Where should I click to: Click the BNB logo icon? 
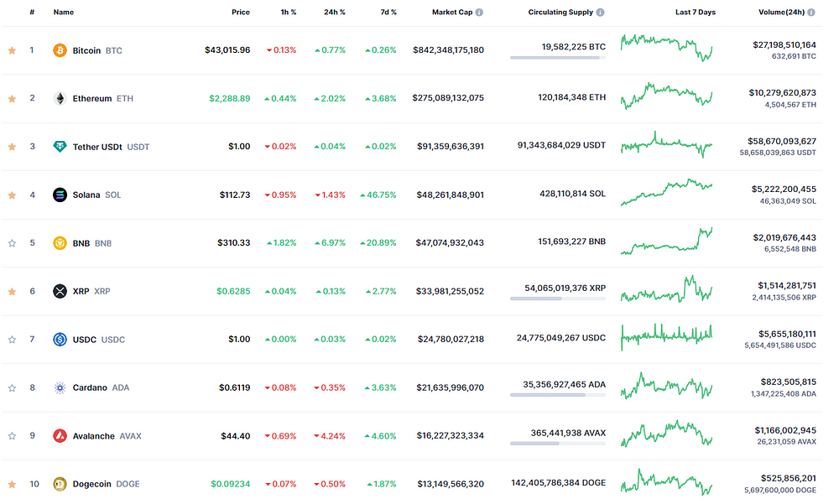pyautogui.click(x=60, y=243)
